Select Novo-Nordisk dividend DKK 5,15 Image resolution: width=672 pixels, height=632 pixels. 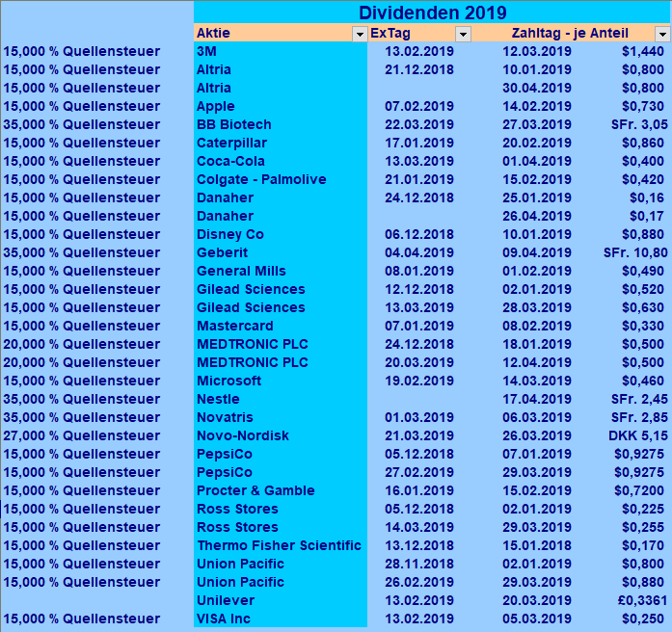pyautogui.click(x=638, y=435)
